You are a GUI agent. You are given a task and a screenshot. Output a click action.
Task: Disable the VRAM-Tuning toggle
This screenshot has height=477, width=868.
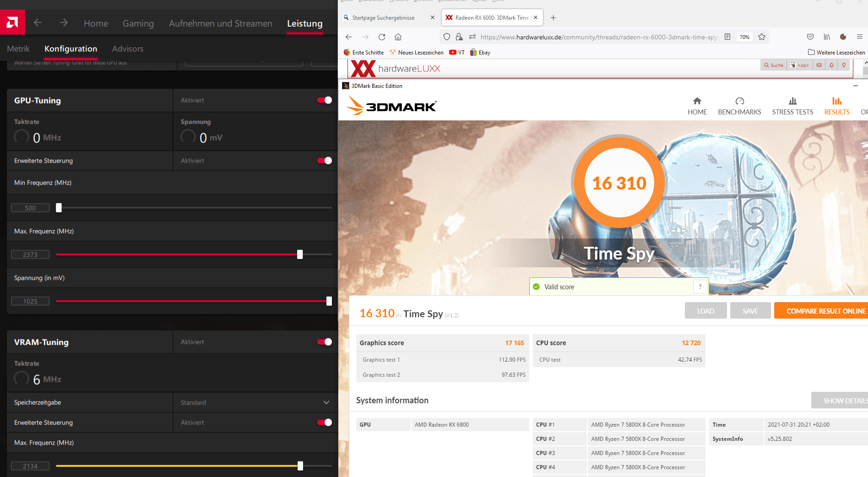tap(325, 342)
